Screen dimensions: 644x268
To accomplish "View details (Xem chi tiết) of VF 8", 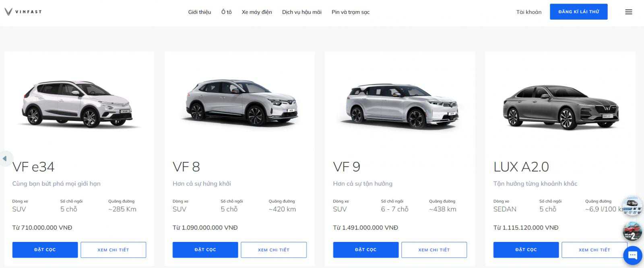I will click(273, 250).
